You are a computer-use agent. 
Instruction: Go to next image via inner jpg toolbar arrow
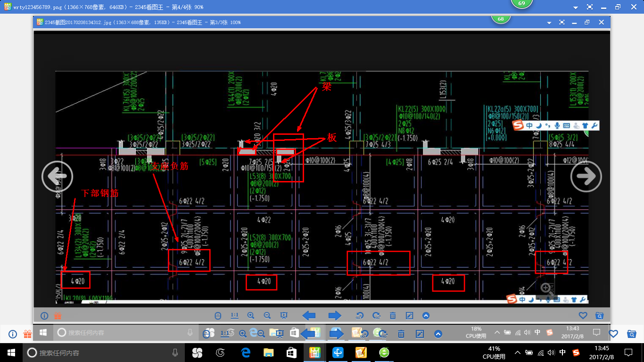pos(334,315)
